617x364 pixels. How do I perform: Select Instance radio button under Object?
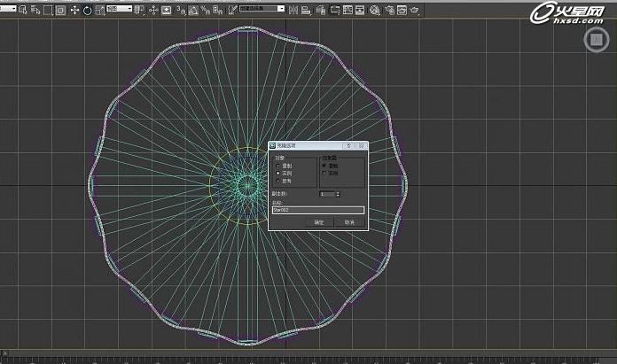[x=278, y=173]
